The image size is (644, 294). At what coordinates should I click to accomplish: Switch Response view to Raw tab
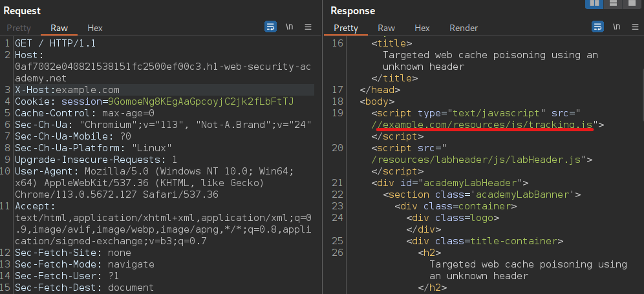(387, 28)
